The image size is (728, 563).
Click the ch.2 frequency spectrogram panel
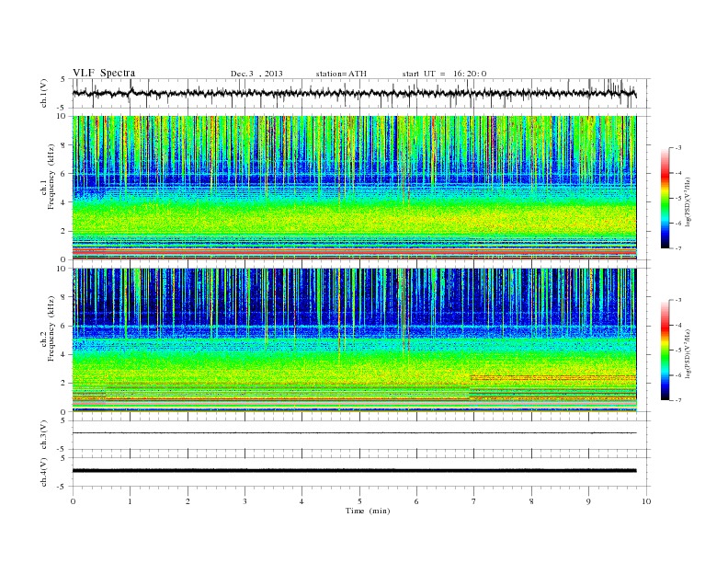(354, 340)
